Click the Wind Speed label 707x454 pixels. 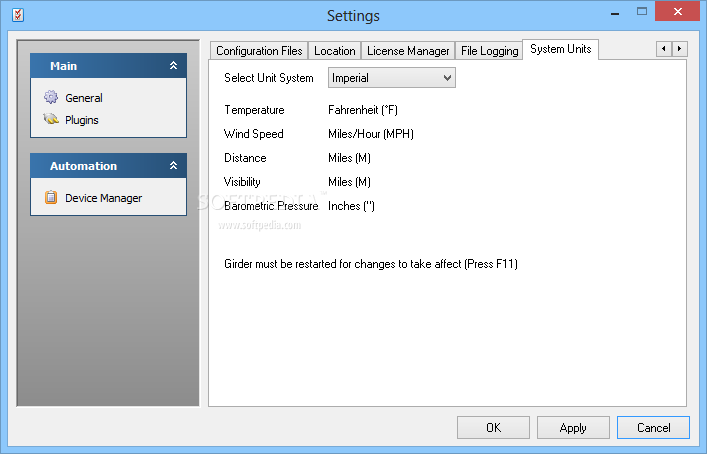tap(254, 134)
